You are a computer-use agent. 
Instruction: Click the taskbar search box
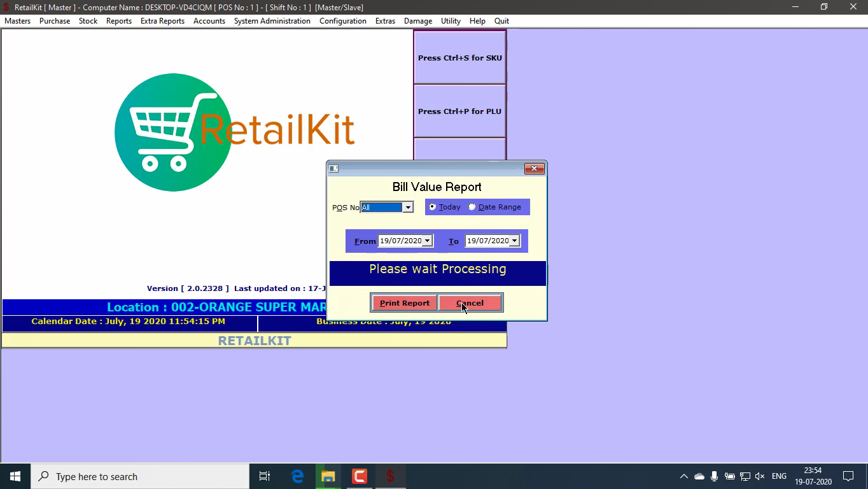[x=140, y=476]
